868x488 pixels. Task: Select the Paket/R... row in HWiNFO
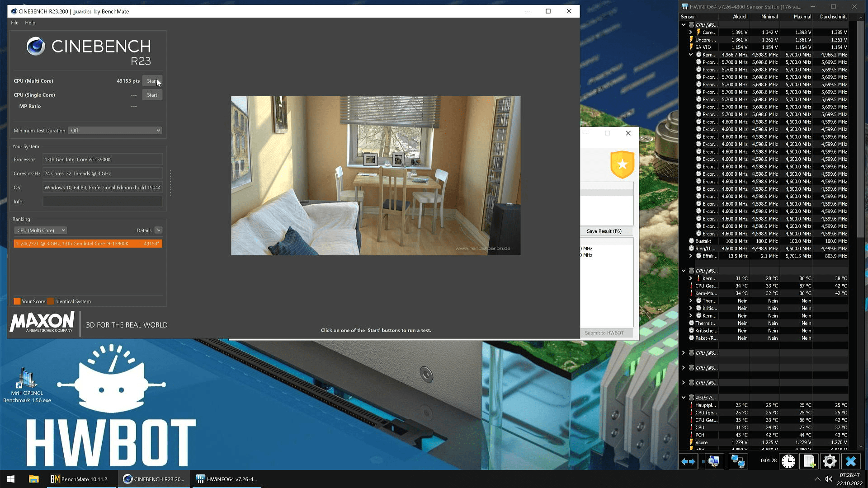(x=764, y=338)
